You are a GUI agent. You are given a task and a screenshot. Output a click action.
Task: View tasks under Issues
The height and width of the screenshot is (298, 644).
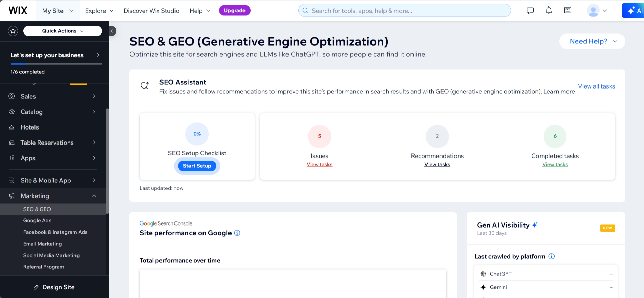(320, 165)
